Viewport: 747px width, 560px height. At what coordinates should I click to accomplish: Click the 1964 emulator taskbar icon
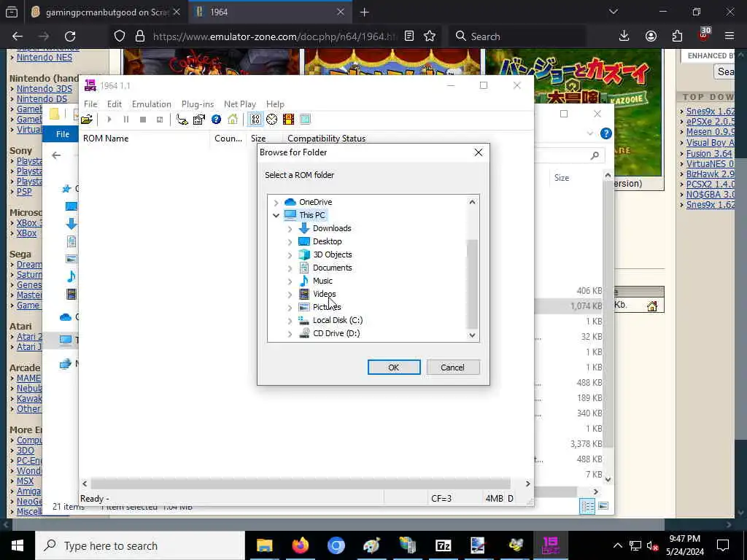point(550,545)
